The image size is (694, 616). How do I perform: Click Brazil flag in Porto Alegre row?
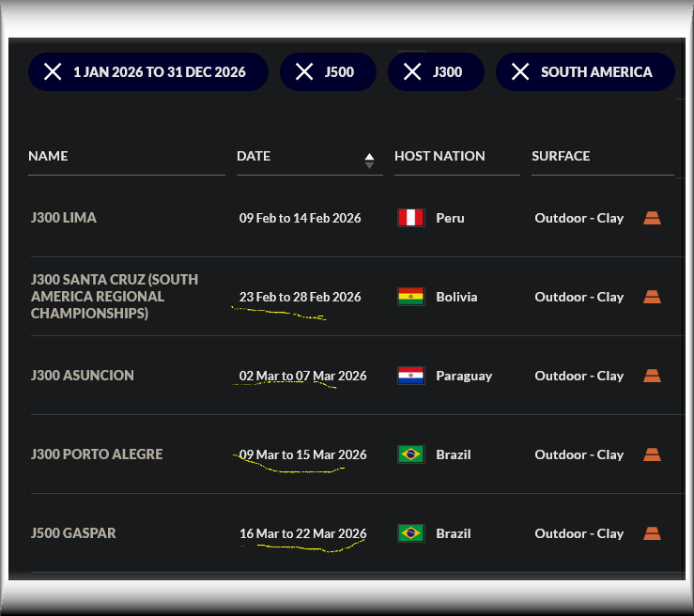point(411,454)
